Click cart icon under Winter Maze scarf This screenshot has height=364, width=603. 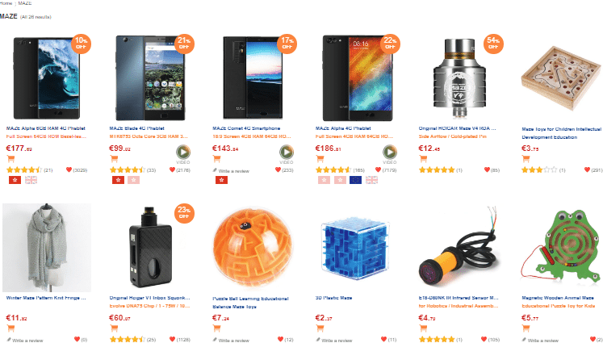[x=10, y=328]
